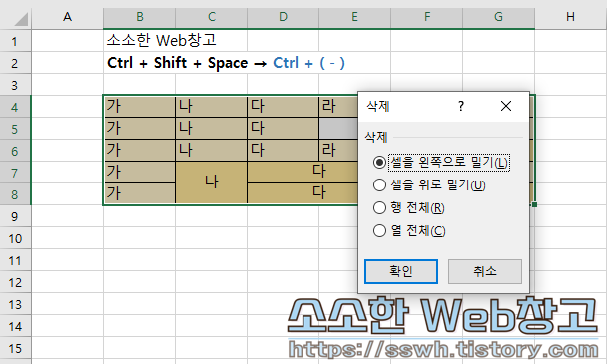The width and height of the screenshot is (607, 364).
Task: Click the empty gray cell E5
Action: point(338,129)
